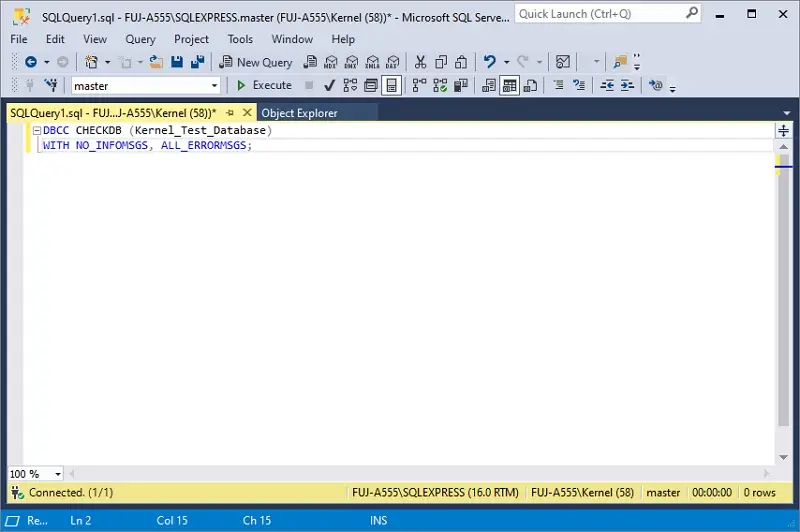Click the Paste icon

click(x=461, y=62)
